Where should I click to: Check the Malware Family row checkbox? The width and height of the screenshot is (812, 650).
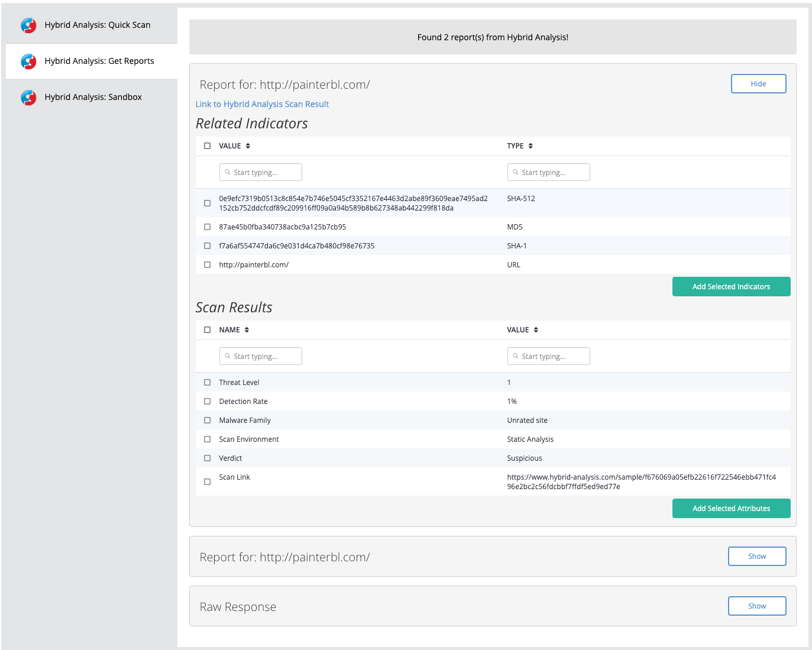coord(207,421)
